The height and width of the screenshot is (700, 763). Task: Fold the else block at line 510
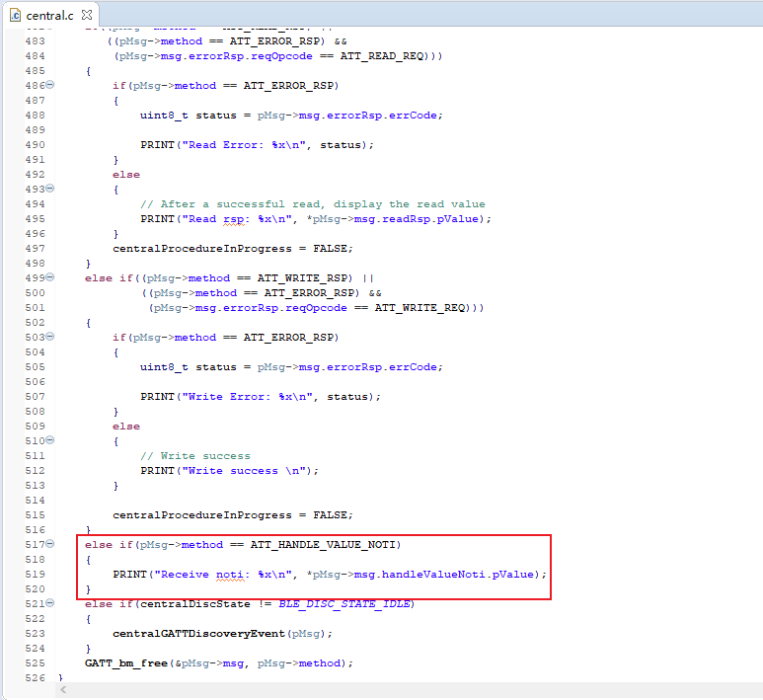(50, 440)
